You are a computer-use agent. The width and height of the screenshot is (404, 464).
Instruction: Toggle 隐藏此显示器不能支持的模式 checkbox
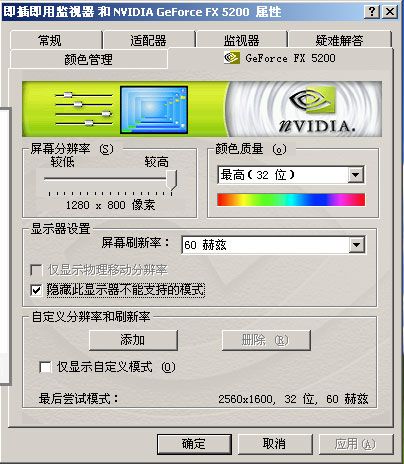coord(36,290)
